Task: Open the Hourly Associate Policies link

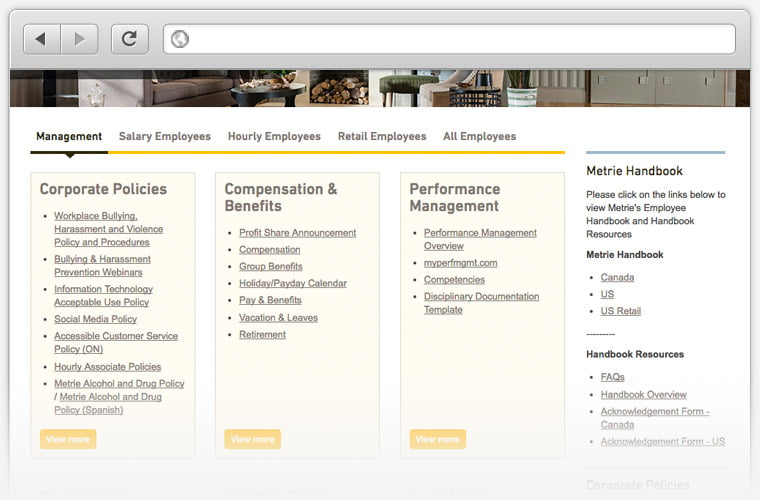Action: (108, 367)
